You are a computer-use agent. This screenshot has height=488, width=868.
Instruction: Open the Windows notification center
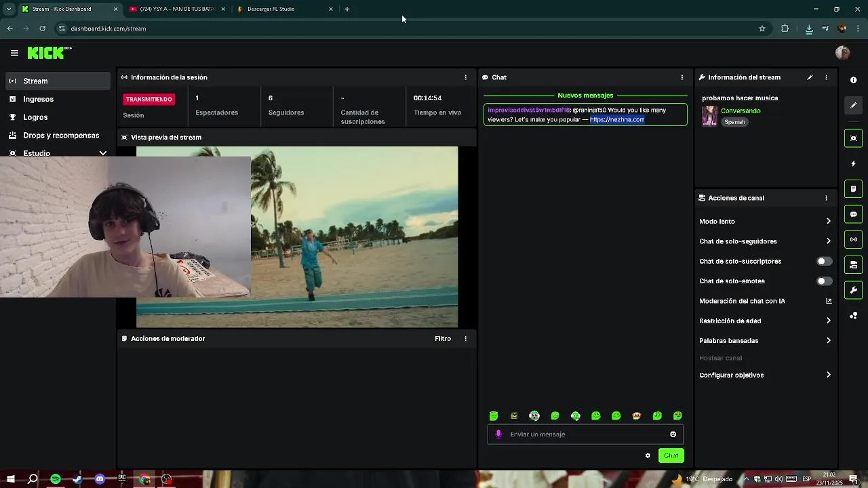(853, 479)
